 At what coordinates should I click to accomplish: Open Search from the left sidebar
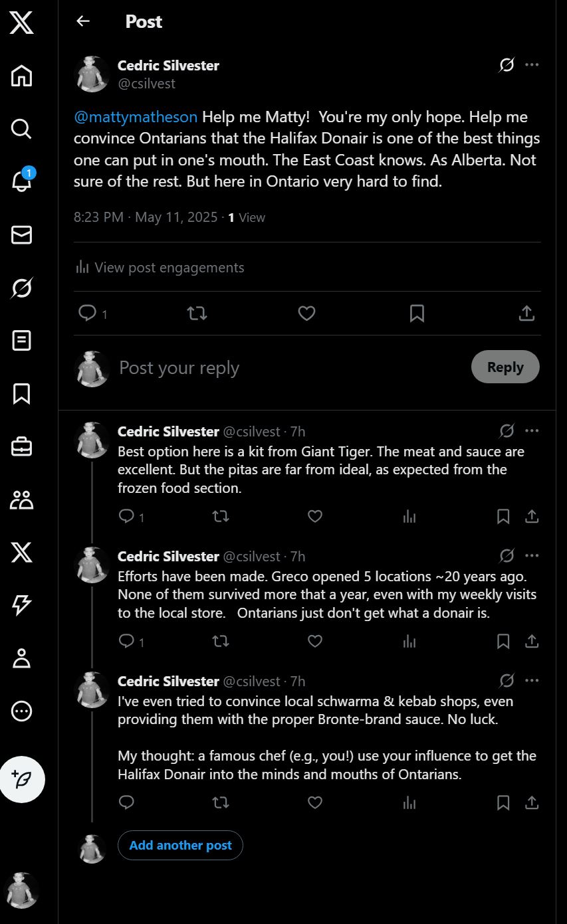point(21,128)
